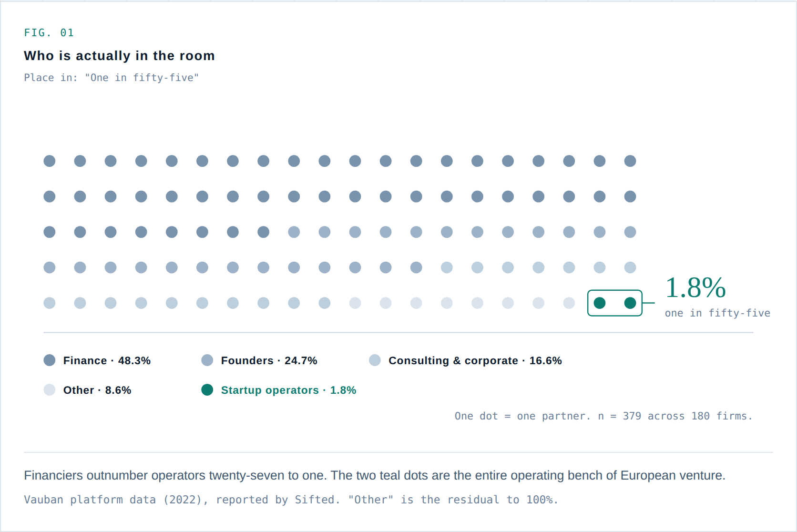Viewport: 797px width, 532px height.
Task: Click the Vauban platform data source line
Action: 291,500
